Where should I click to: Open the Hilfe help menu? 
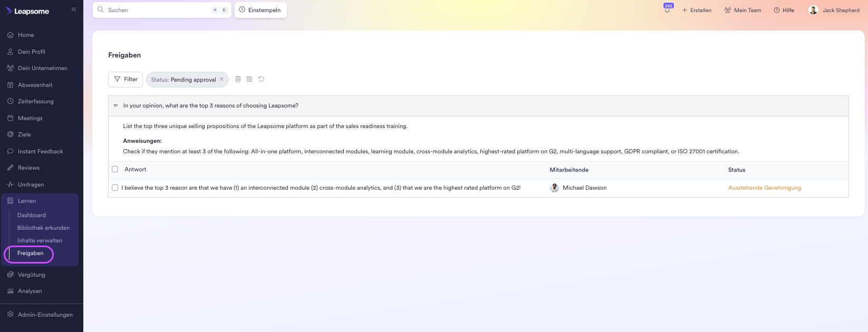tap(784, 10)
